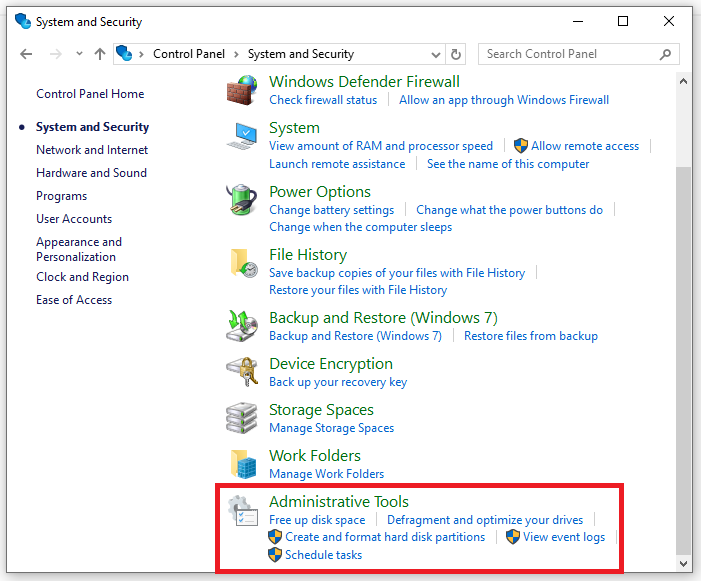Open the File History folder icon
Image resolution: width=701 pixels, height=581 pixels.
pos(244,263)
